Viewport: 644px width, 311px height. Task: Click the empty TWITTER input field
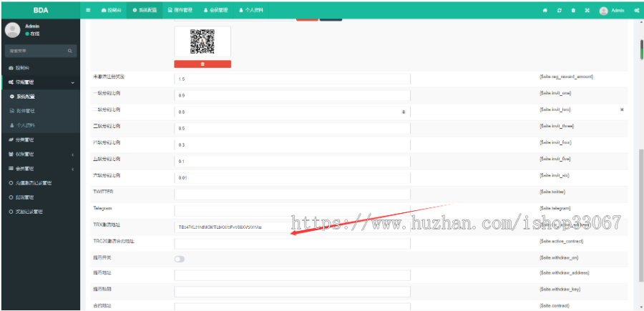click(x=292, y=194)
